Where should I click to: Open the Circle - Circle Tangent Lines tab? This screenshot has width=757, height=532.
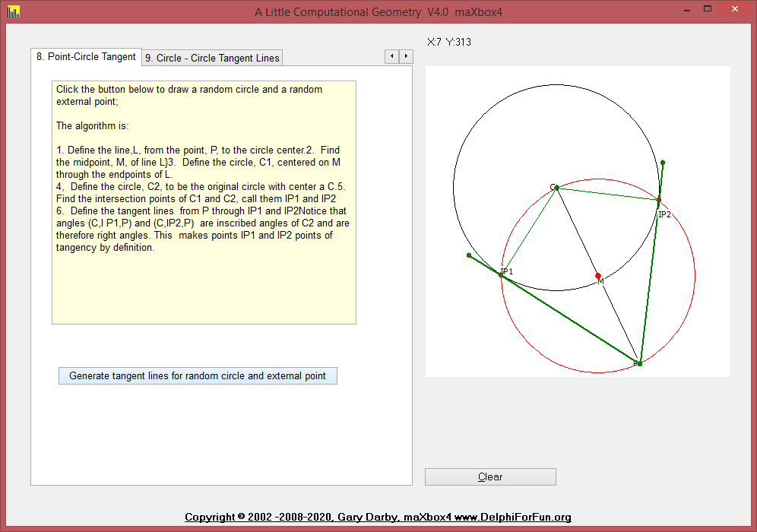pos(212,58)
